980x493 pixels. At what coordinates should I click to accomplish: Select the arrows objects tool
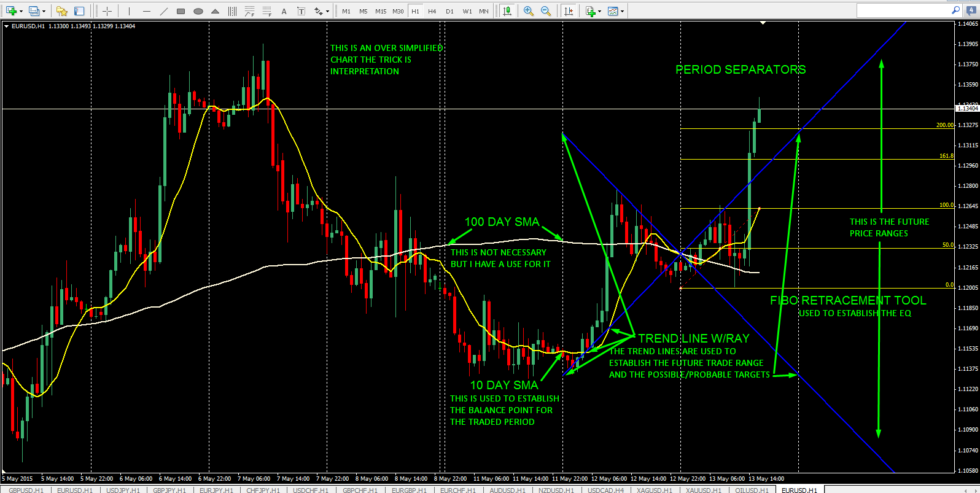[x=318, y=11]
